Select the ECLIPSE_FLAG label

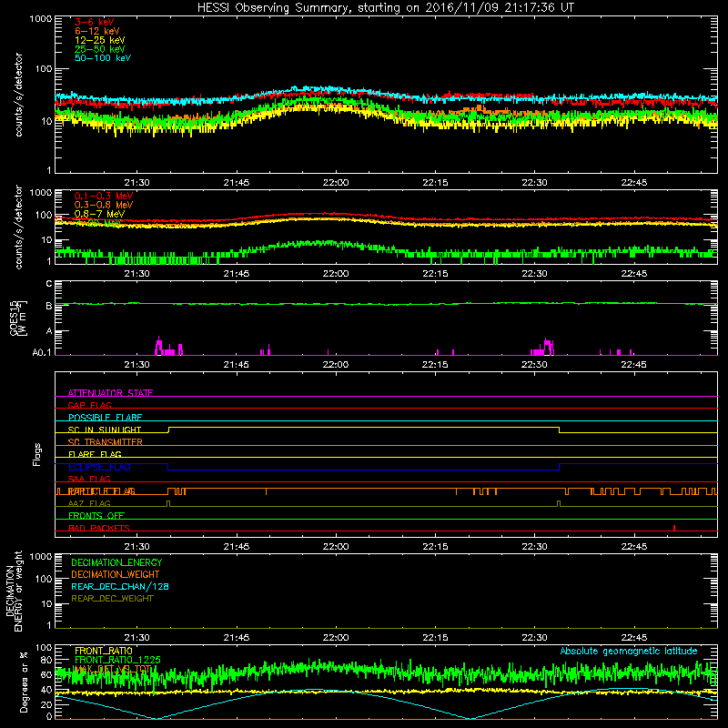(99, 467)
